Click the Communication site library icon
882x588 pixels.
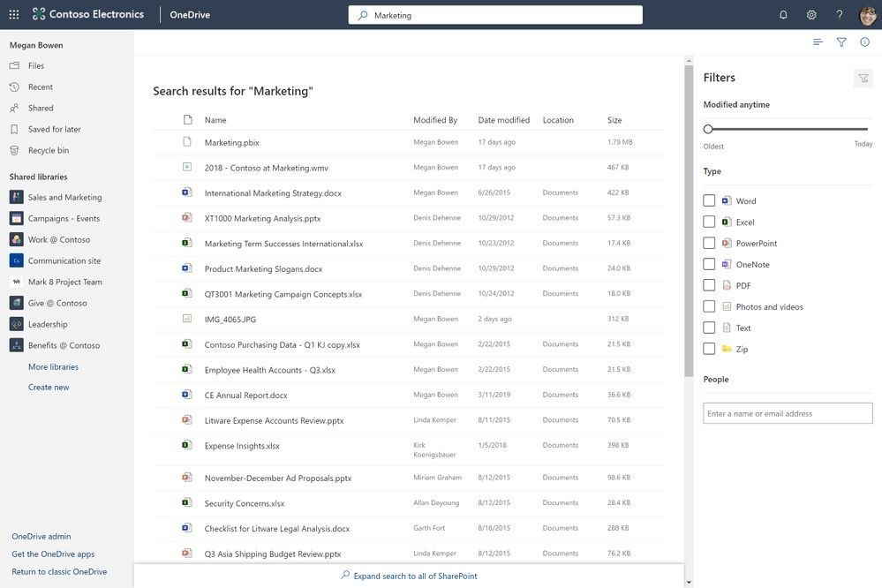click(16, 260)
